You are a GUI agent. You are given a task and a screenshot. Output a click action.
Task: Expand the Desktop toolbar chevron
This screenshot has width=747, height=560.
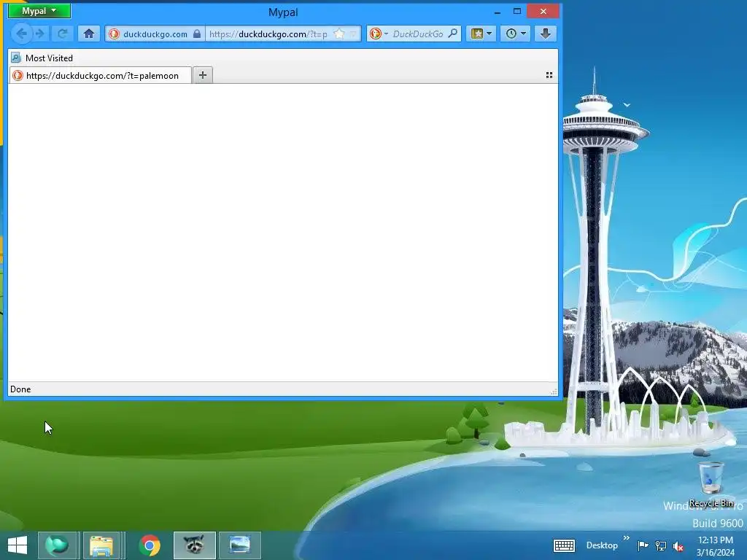(626, 538)
